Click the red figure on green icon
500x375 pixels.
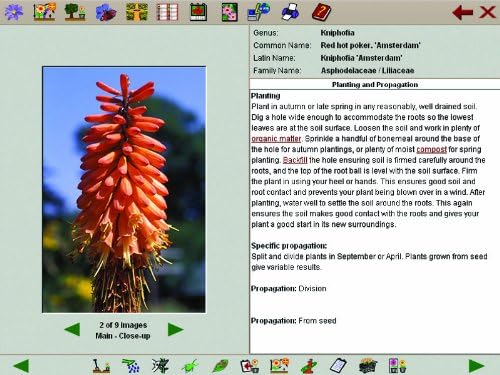[309, 366]
